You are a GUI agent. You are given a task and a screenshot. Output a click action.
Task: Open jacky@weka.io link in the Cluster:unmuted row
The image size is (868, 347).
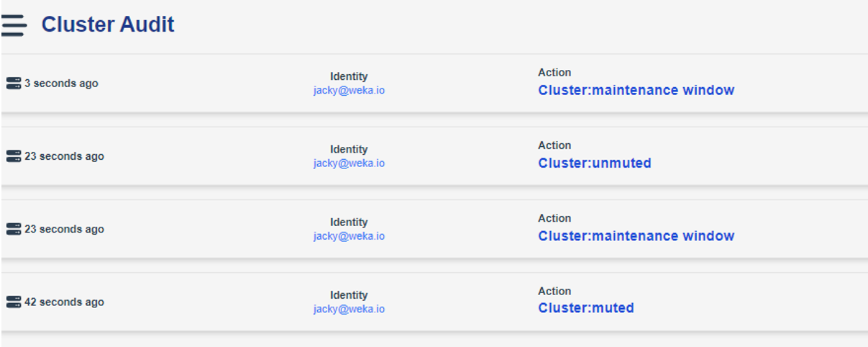[349, 163]
